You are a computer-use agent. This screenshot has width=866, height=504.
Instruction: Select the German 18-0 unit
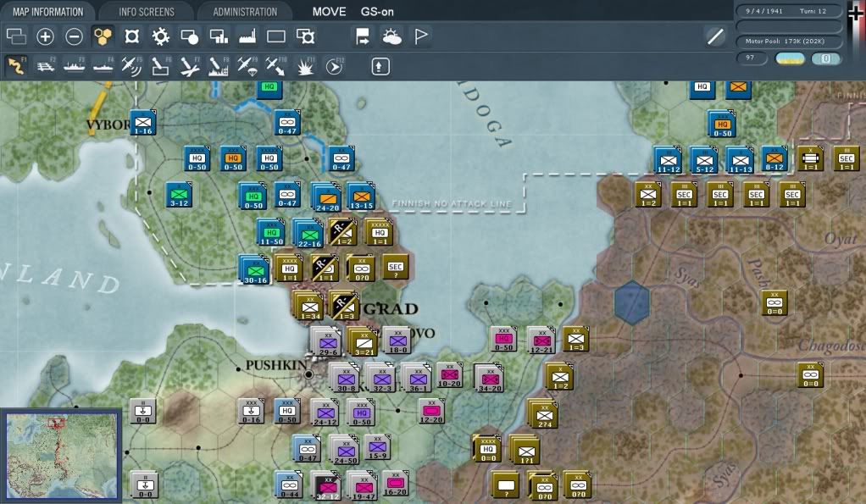tap(397, 341)
